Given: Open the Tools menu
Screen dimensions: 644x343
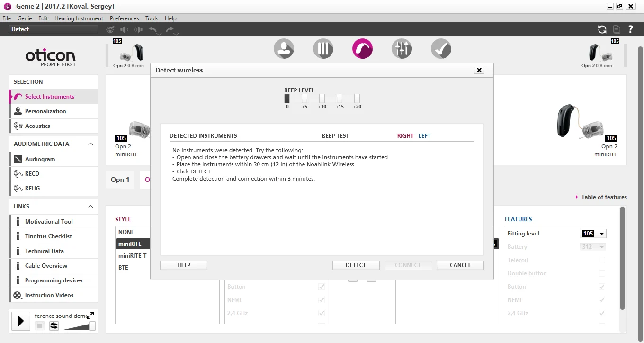Looking at the screenshot, I should click(x=152, y=18).
